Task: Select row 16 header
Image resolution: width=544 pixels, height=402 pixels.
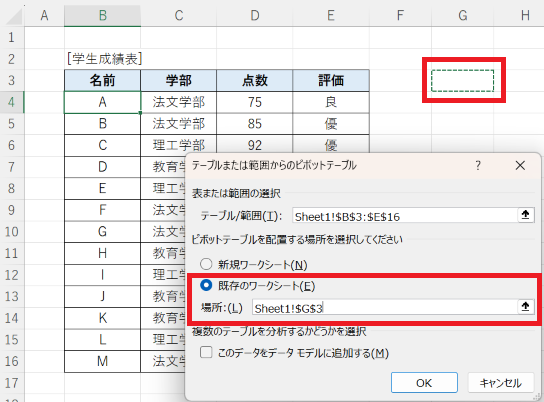Action: click(12, 361)
